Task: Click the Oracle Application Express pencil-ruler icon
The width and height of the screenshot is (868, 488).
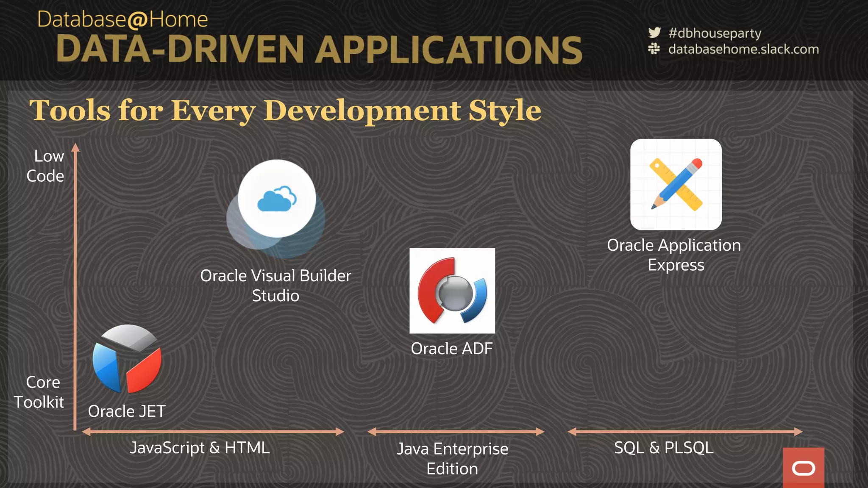Action: [x=676, y=185]
